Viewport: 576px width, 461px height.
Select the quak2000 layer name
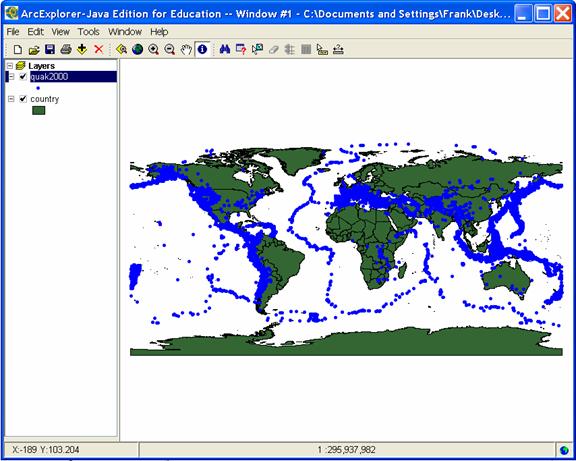coord(49,76)
